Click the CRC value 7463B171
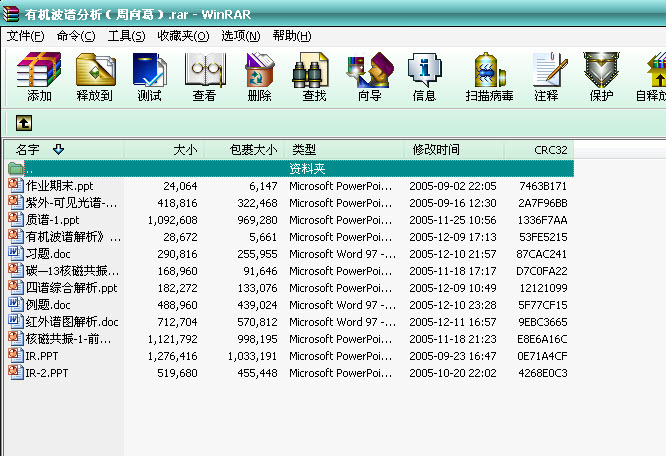The image size is (666, 456). click(543, 186)
